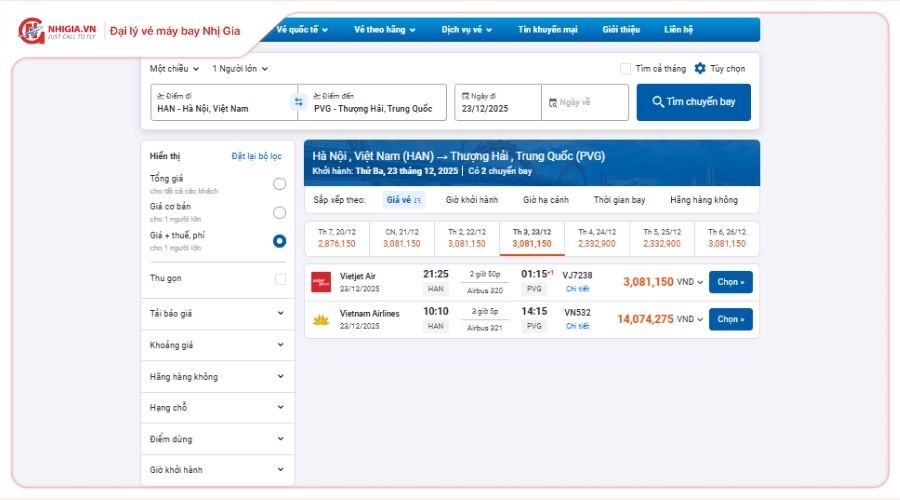Swap departure and destination airports icon
This screenshot has width=900, height=500.
pos(298,102)
